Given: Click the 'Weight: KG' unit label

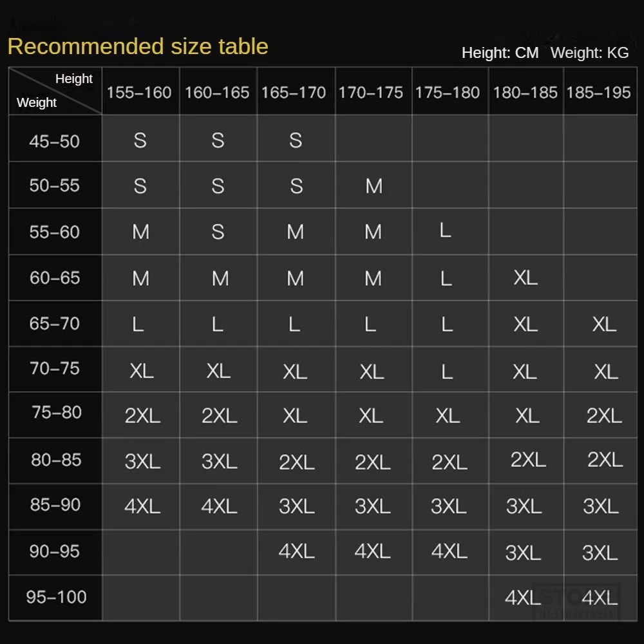Looking at the screenshot, I should tap(589, 53).
